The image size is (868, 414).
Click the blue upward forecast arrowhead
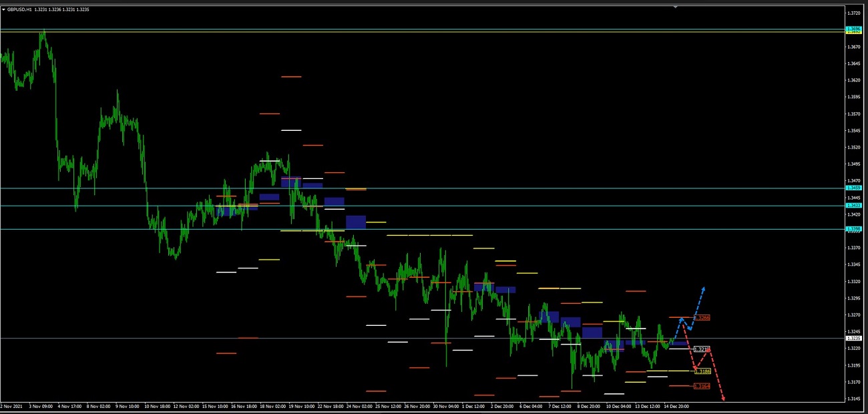[703, 289]
